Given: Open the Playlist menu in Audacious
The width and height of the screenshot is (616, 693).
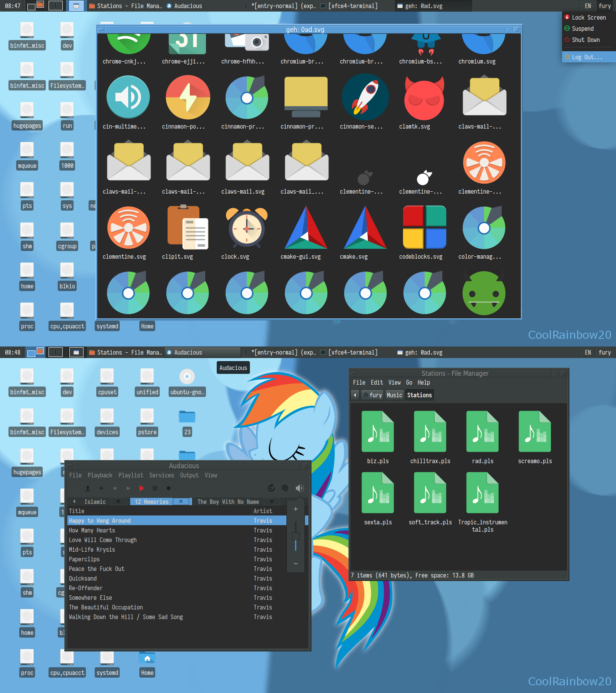Looking at the screenshot, I should coord(131,475).
